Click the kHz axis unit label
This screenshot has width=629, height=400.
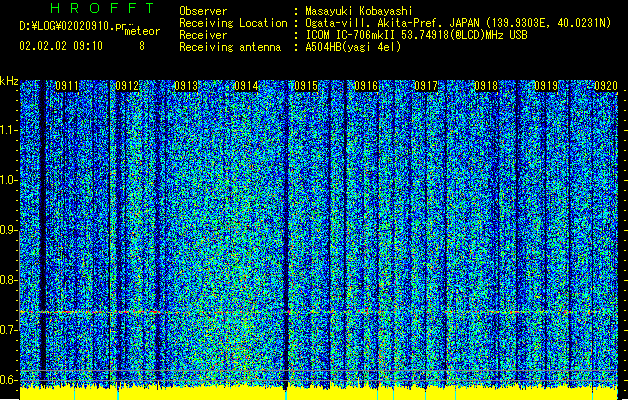click(x=9, y=81)
